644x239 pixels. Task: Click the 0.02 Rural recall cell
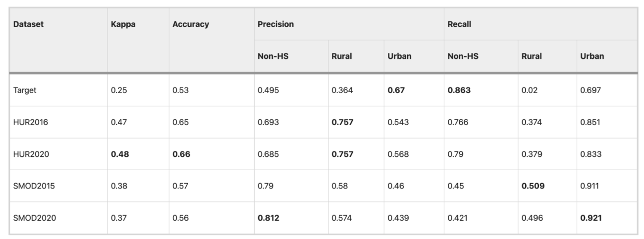(x=528, y=91)
